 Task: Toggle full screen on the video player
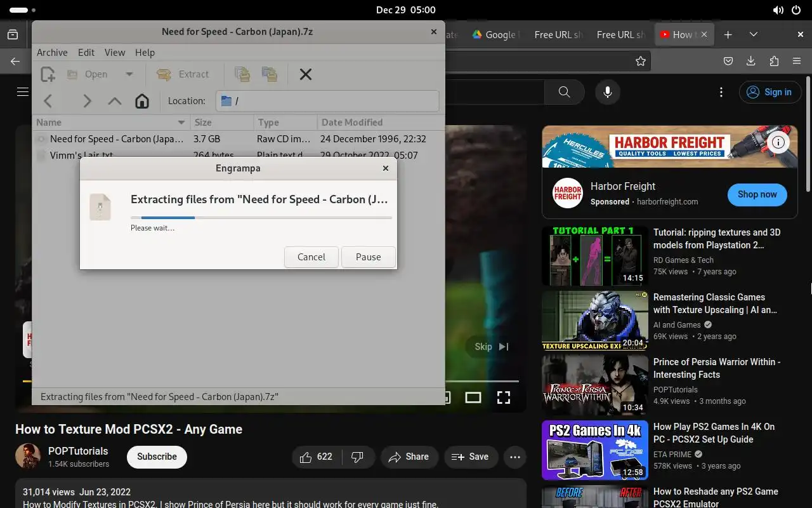(x=504, y=398)
